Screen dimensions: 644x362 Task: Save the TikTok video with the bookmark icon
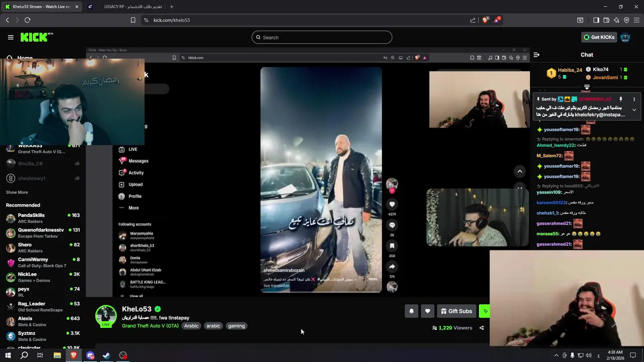coord(392,246)
